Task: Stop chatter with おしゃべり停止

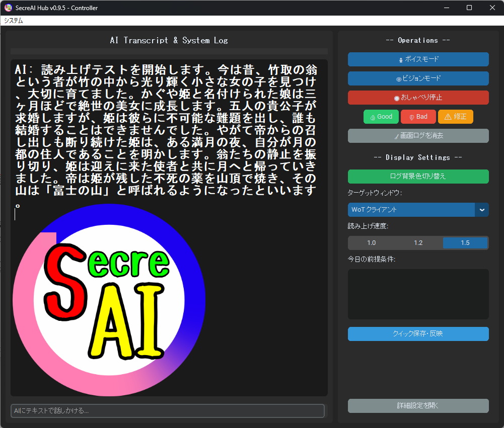Action: click(x=418, y=98)
